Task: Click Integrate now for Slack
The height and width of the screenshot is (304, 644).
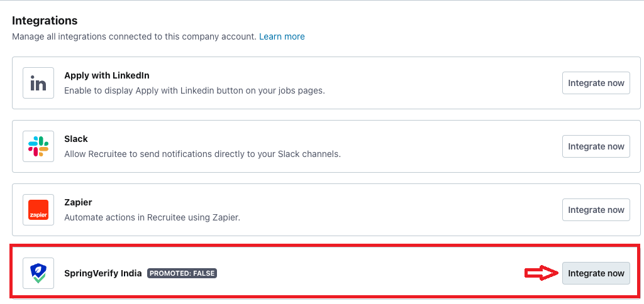Action: click(x=596, y=146)
